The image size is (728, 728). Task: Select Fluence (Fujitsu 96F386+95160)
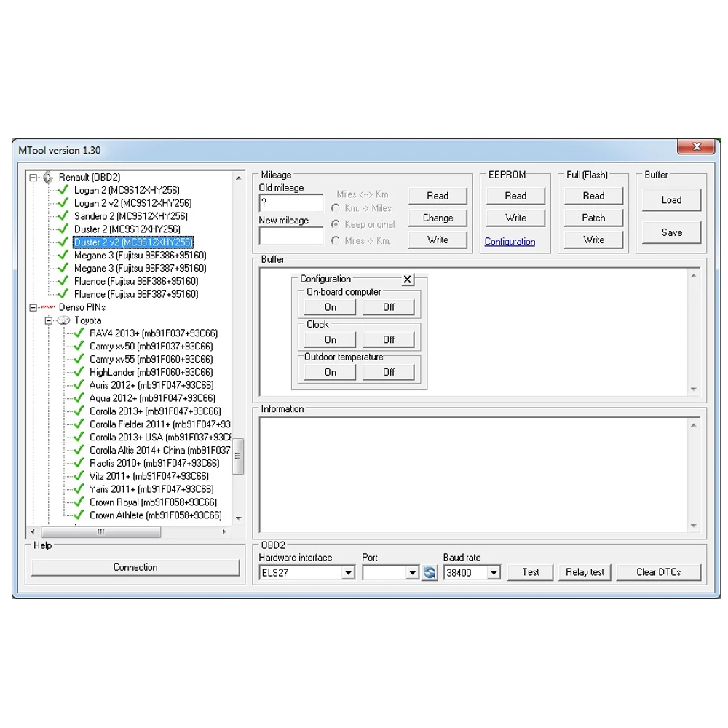[x=136, y=281]
